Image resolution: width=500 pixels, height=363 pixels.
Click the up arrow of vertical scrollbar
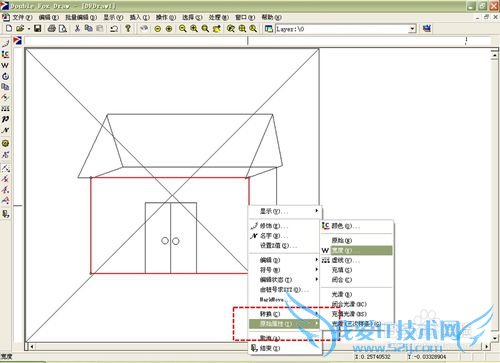tap(495, 55)
